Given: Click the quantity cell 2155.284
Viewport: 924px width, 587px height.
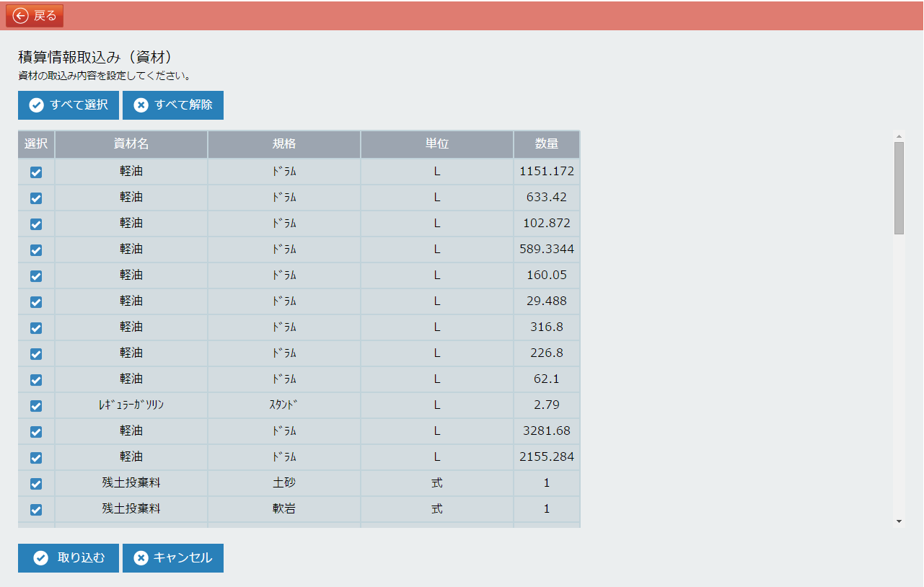Looking at the screenshot, I should point(547,456).
